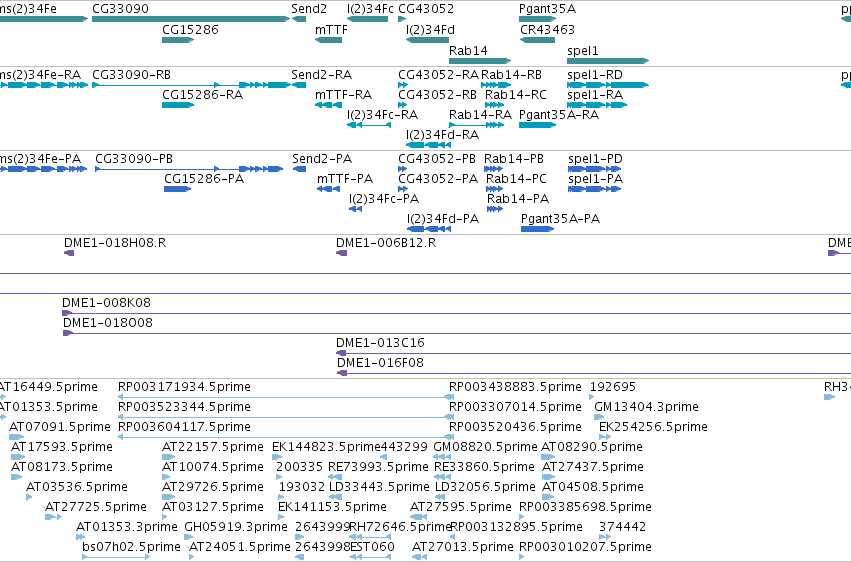Click the AT04508.5prime EST label

pos(593,487)
